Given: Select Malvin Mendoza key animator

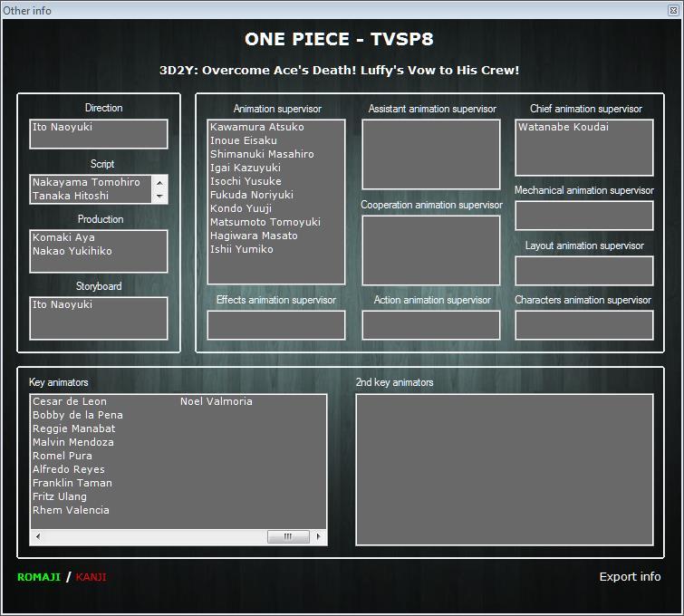Looking at the screenshot, I should click(72, 442).
